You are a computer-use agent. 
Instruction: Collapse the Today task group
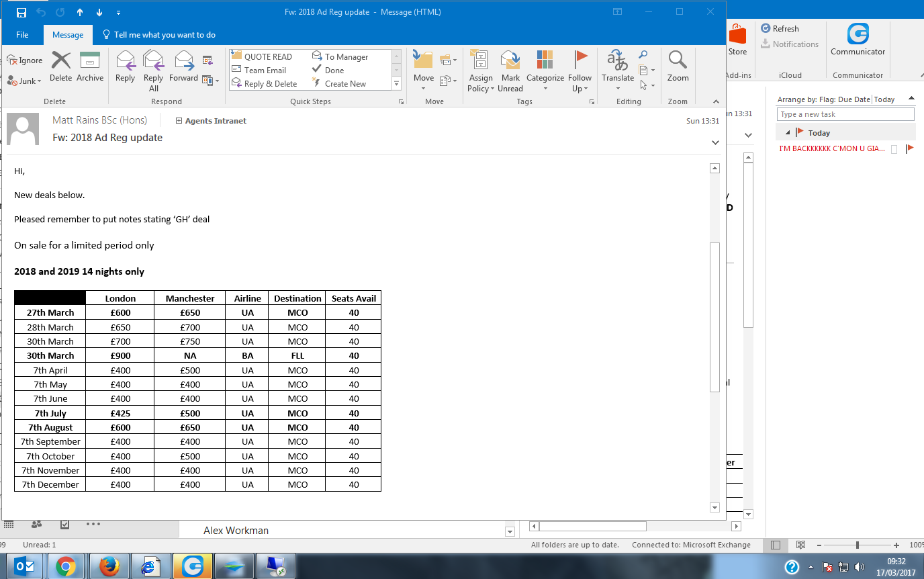[x=788, y=133]
